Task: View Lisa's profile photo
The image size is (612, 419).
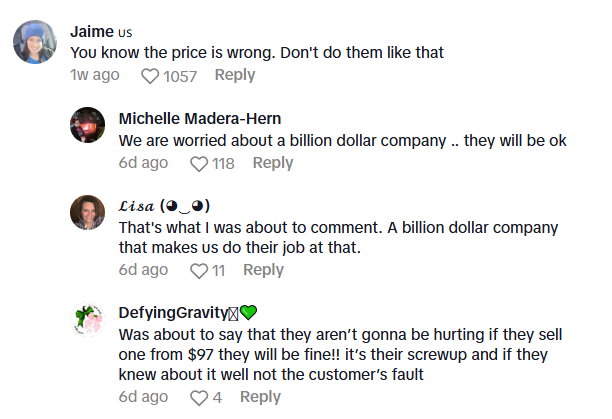Action: (x=88, y=211)
